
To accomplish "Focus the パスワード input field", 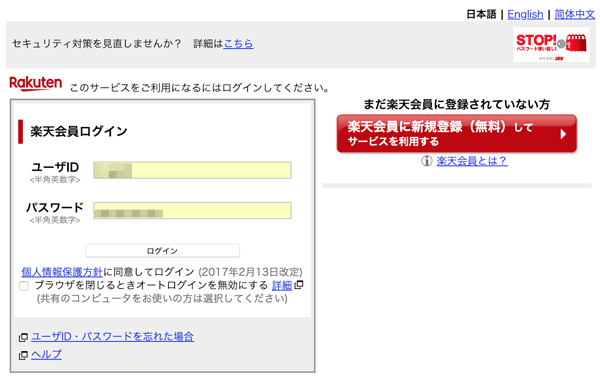I will (192, 210).
